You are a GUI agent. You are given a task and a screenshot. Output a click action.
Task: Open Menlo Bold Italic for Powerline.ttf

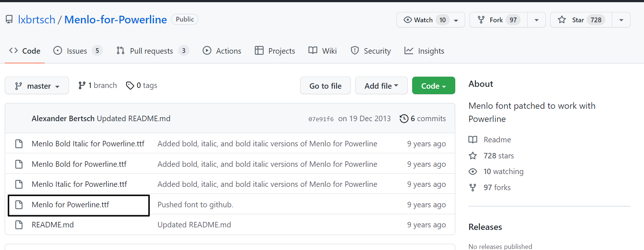tap(88, 144)
